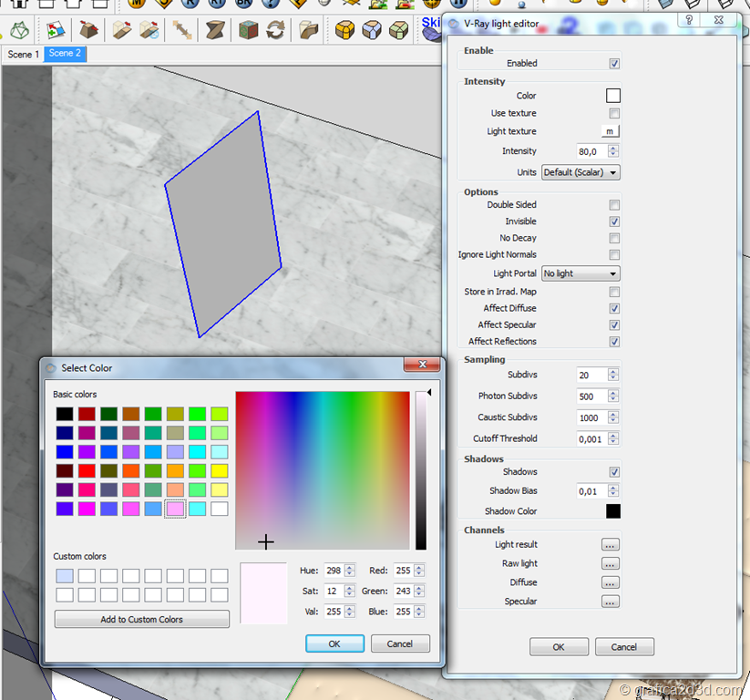Viewport: 750px width, 700px height.
Task: Click the help question mark in V-Ray light editor
Action: click(691, 20)
